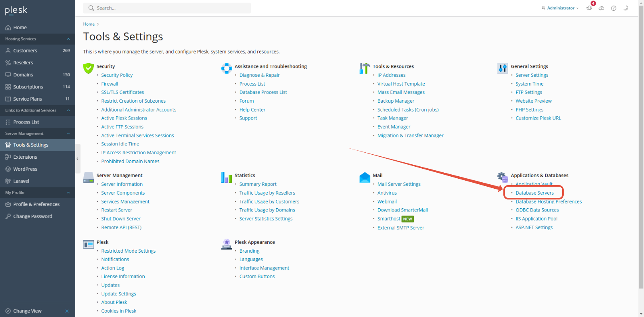Click the Assistance and Troubleshooting lifebuoy icon
Viewport: 644px width, 317px height.
click(x=227, y=68)
